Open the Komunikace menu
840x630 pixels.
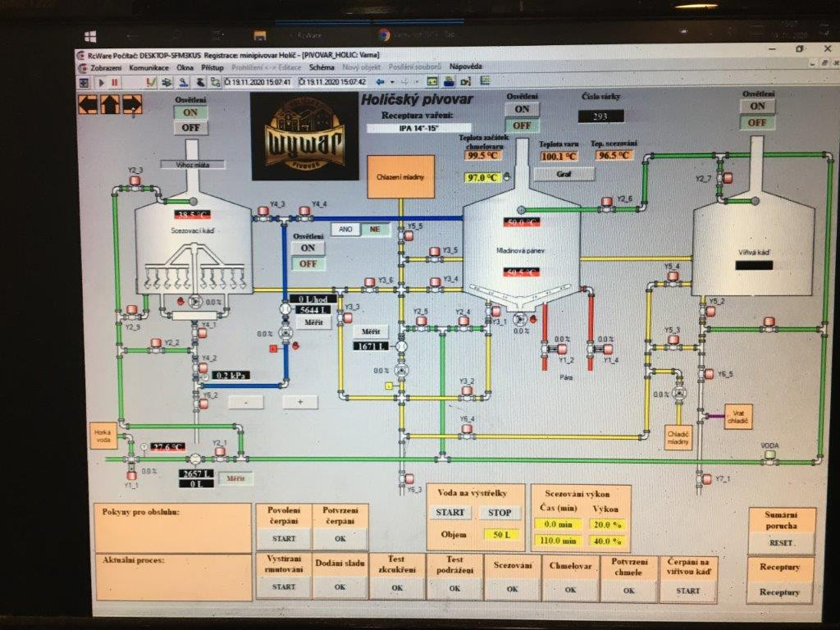[x=149, y=67]
